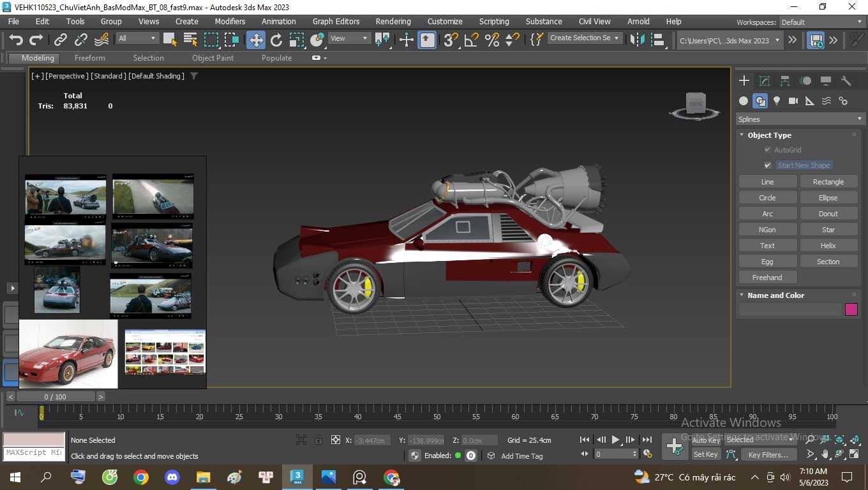This screenshot has width=868, height=490.
Task: Open the Create Selection Set dropdown
Action: click(x=584, y=38)
